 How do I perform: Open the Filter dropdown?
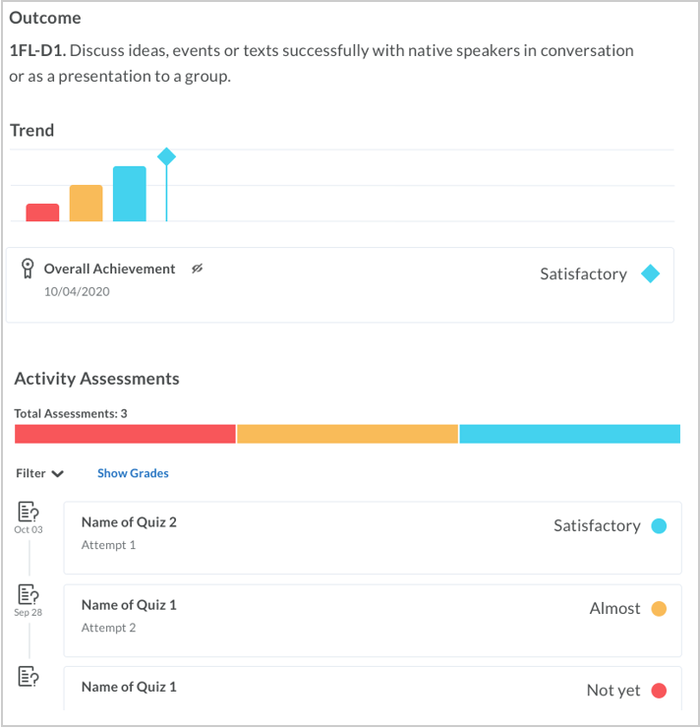pyautogui.click(x=39, y=473)
